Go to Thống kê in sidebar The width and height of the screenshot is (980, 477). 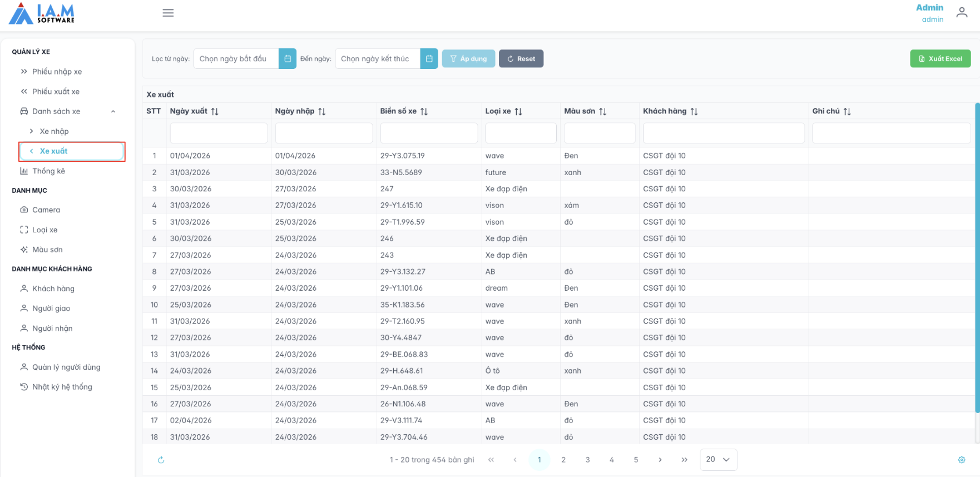(48, 171)
